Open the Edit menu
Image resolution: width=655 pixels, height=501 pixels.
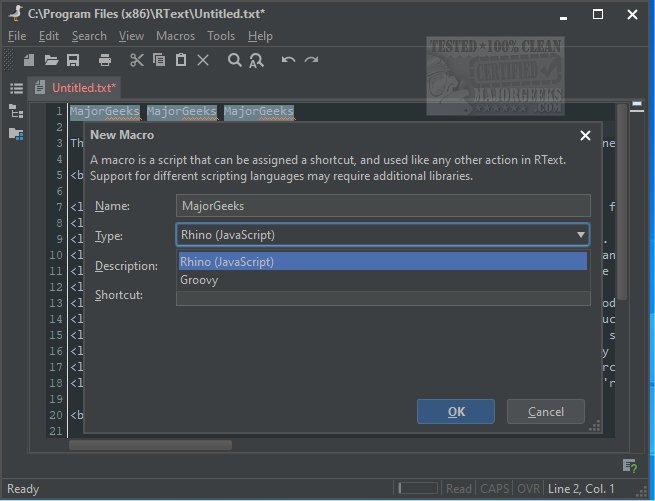tap(49, 36)
